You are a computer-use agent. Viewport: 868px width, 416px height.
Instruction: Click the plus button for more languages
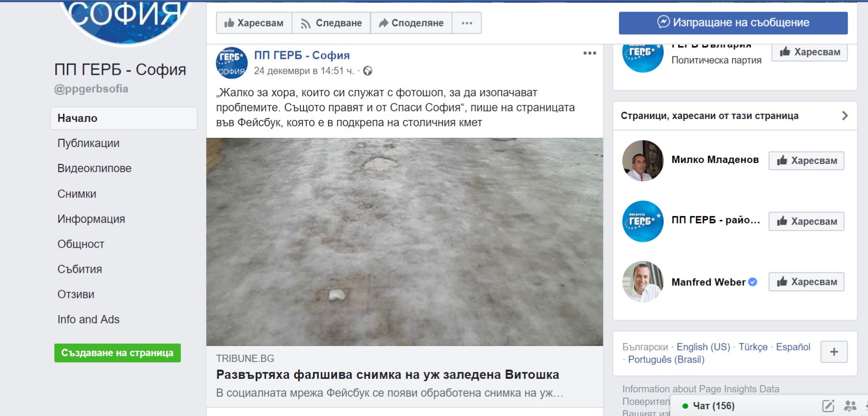(834, 352)
